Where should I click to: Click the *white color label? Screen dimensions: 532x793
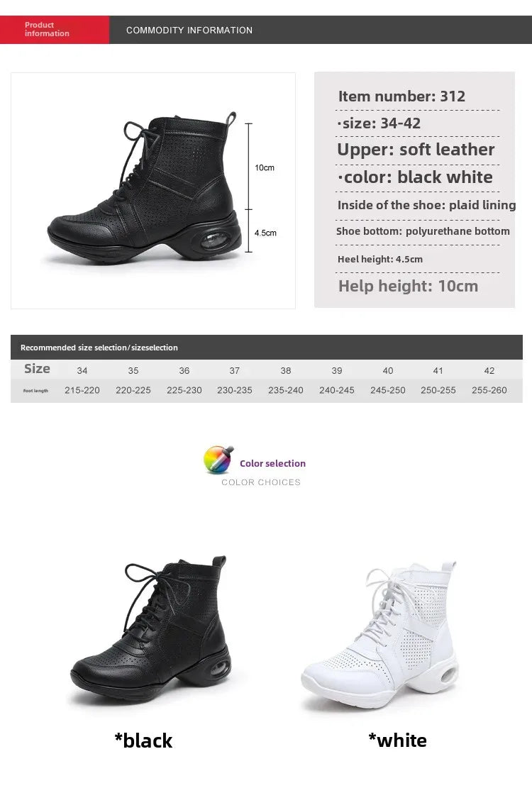(x=397, y=740)
